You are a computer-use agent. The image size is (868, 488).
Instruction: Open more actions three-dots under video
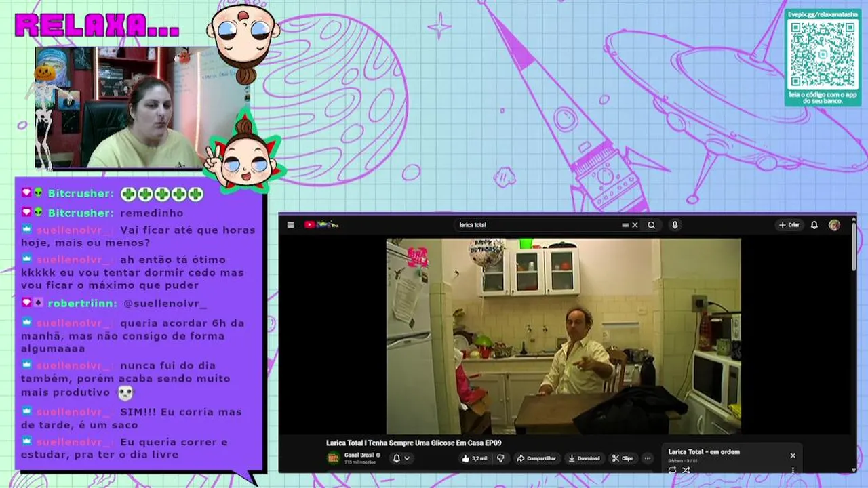point(648,458)
